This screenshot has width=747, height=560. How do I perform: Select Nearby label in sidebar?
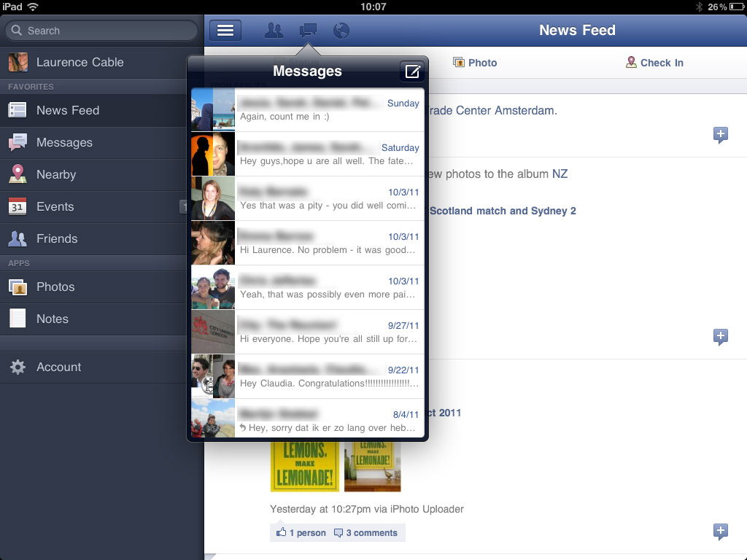pyautogui.click(x=56, y=174)
